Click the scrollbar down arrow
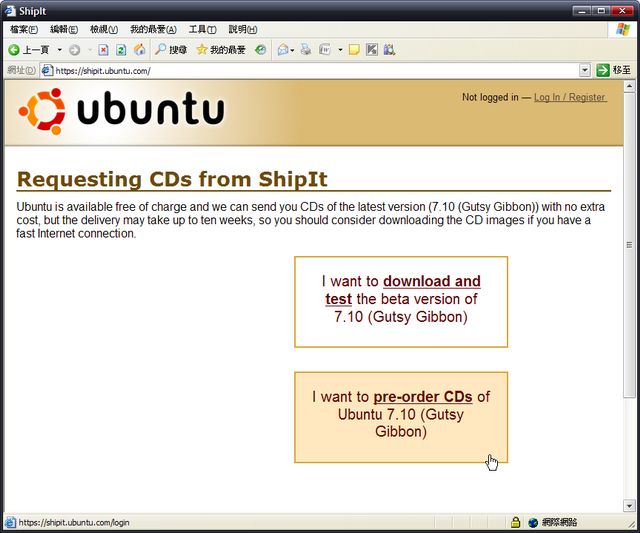The width and height of the screenshot is (640, 533). pos(629,506)
